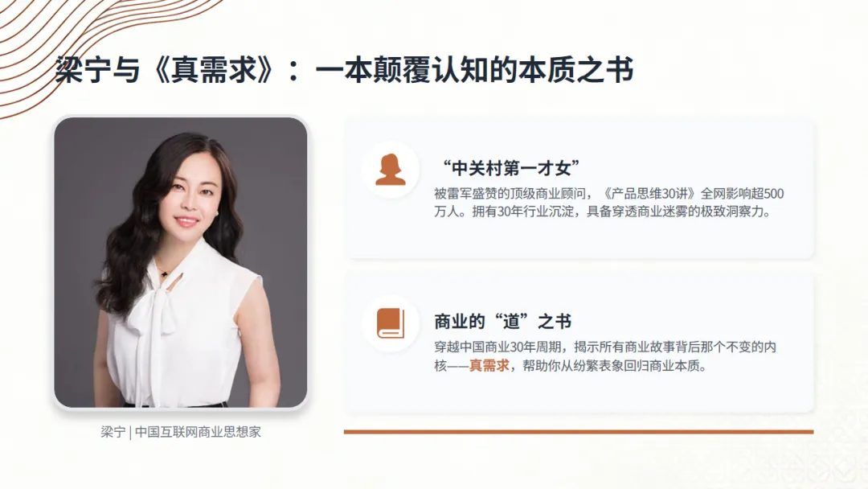Screen dimensions: 868x489
Task: Click the portrait photo of the woman
Action: pos(181,262)
